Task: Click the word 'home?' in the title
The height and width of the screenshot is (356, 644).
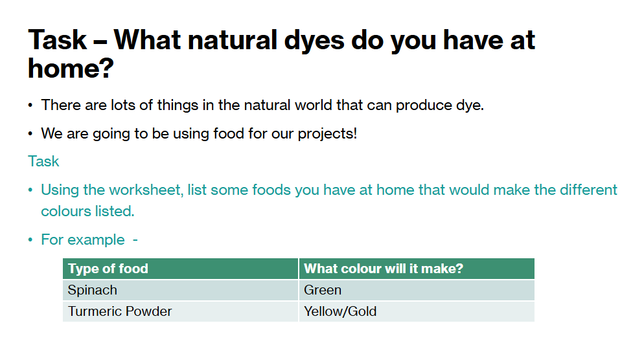Action: click(x=71, y=68)
